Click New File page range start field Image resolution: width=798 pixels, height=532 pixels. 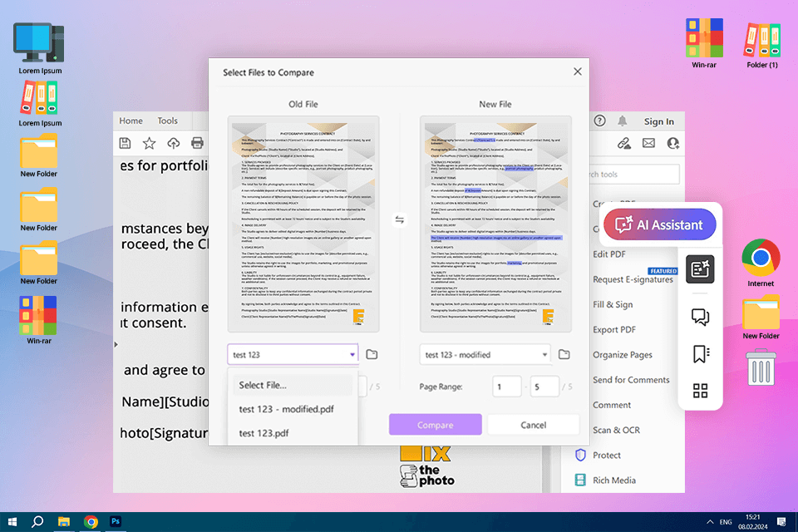507,387
